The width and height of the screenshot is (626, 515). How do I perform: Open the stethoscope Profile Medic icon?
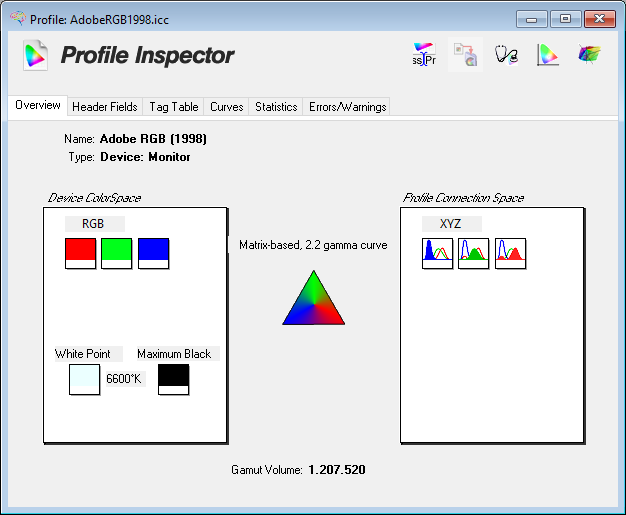(x=506, y=55)
